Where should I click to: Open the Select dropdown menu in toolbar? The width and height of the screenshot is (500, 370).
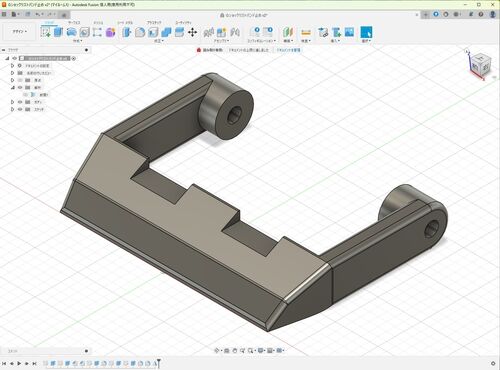point(366,41)
